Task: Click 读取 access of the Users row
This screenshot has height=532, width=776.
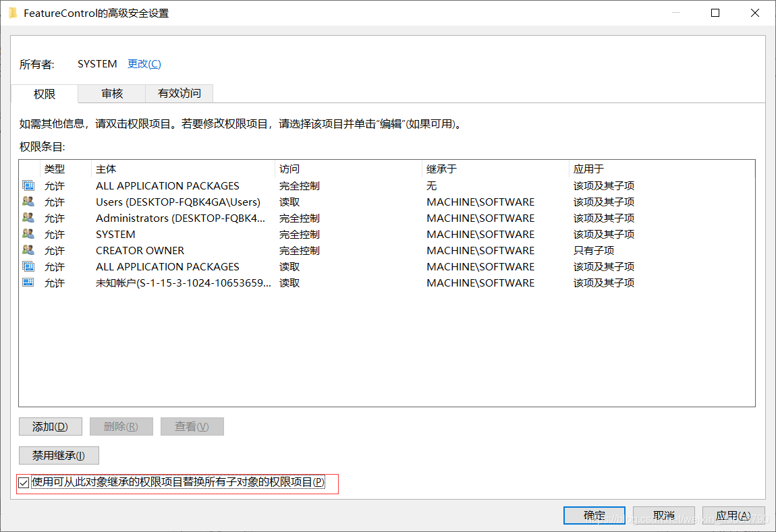Action: [289, 202]
